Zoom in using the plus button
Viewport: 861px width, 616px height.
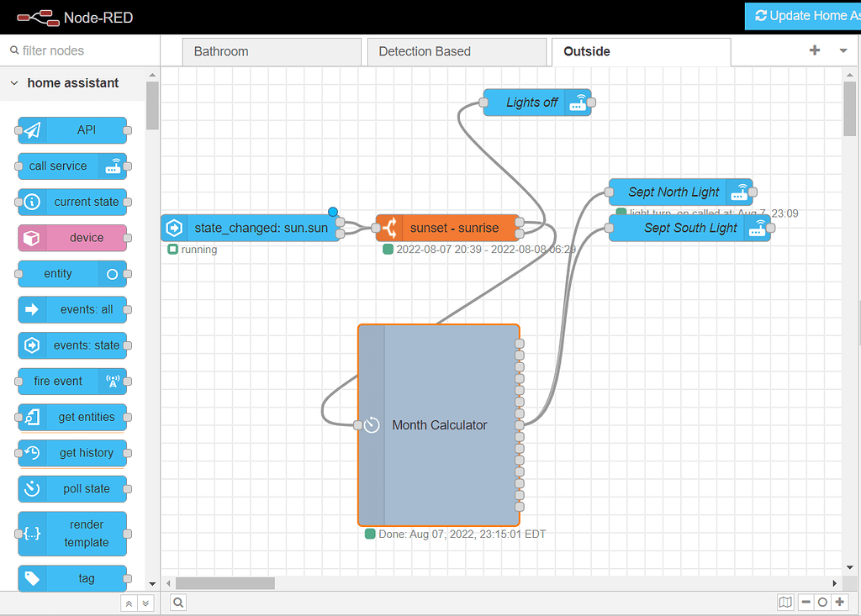click(840, 603)
